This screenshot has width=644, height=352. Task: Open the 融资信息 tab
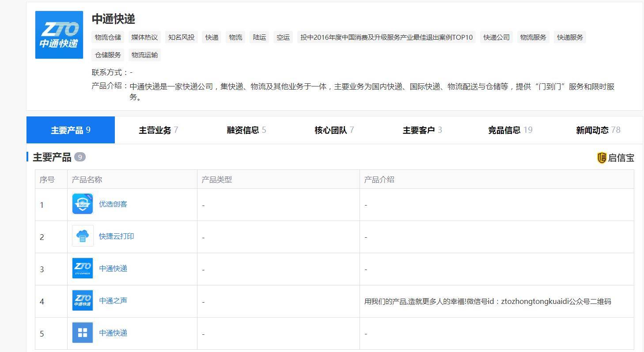[x=246, y=130]
